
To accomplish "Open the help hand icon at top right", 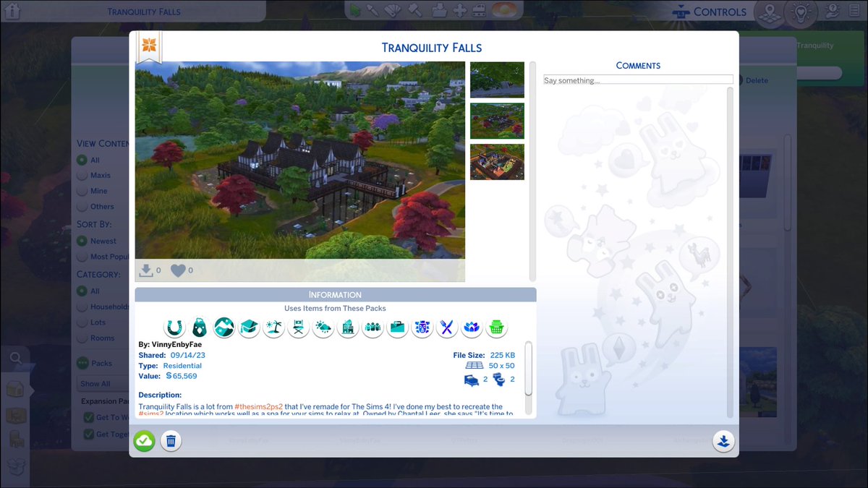I will pos(833,11).
